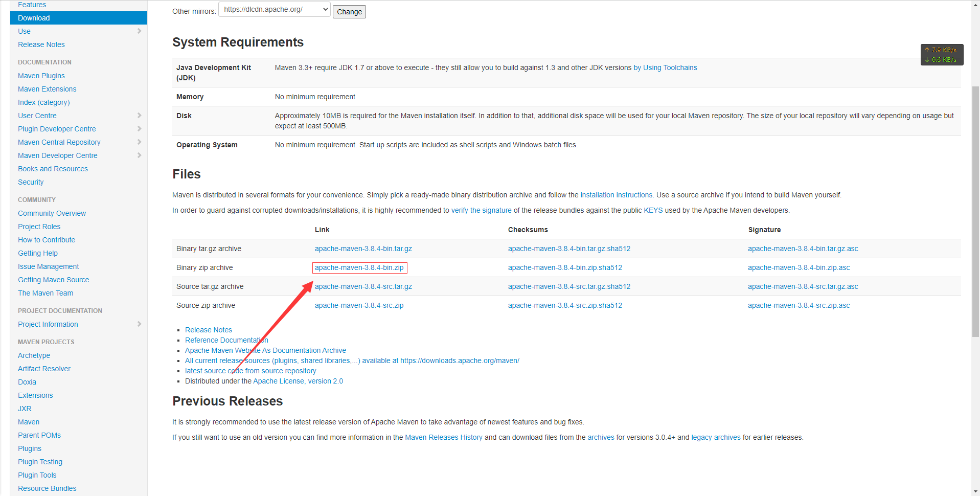Open src.tar.gz.sha512 checksum
Image resolution: width=980 pixels, height=496 pixels.
pos(569,286)
